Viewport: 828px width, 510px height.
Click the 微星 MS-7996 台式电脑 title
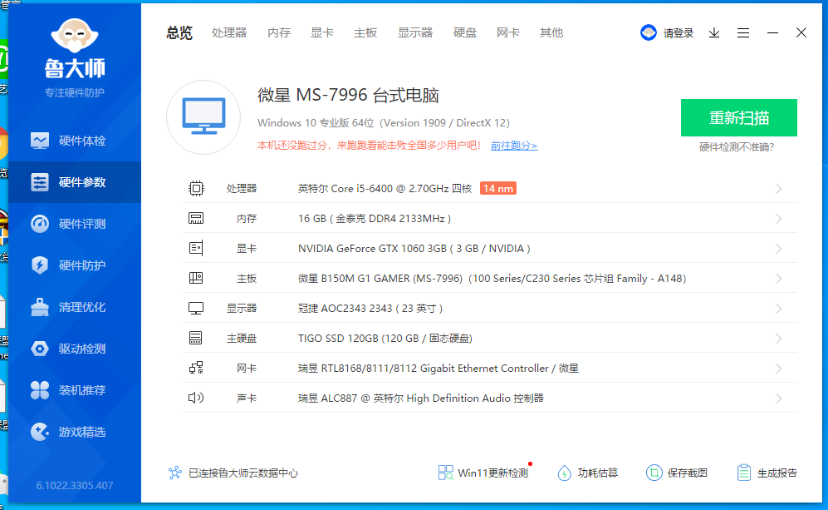(x=349, y=95)
